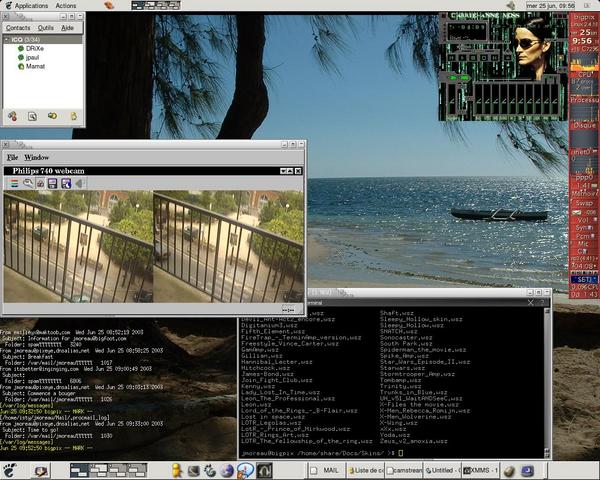Switch to Untitled taskbar button
This screenshot has width=600, height=480.
[x=442, y=470]
